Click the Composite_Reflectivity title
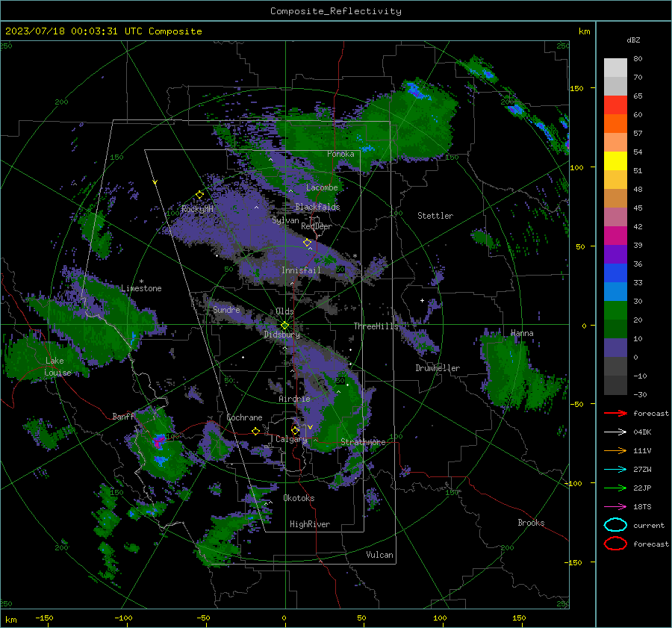672x628 pixels. (x=335, y=11)
